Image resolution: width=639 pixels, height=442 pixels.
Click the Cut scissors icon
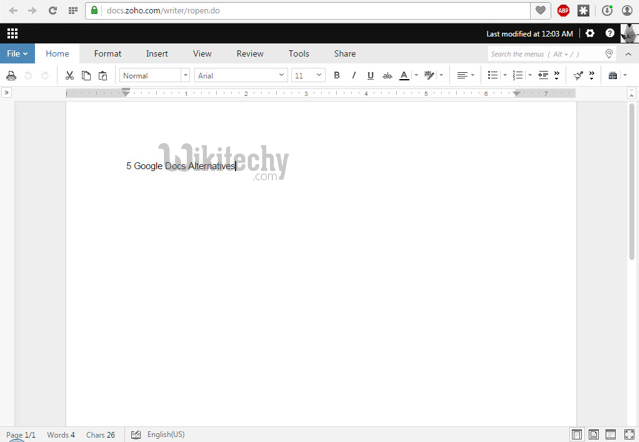tap(69, 75)
